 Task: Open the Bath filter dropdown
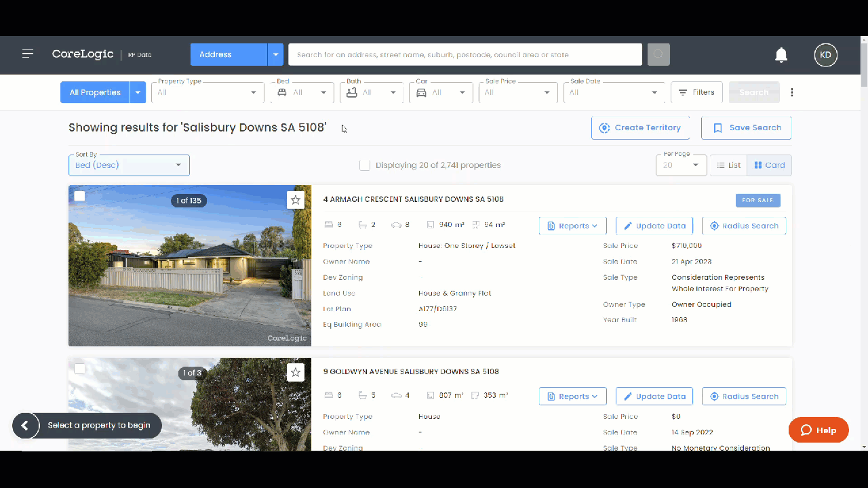(372, 92)
